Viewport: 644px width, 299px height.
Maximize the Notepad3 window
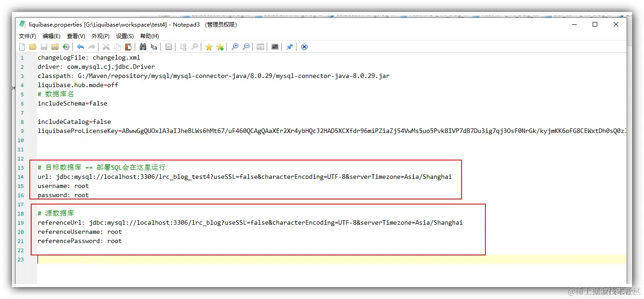595,25
